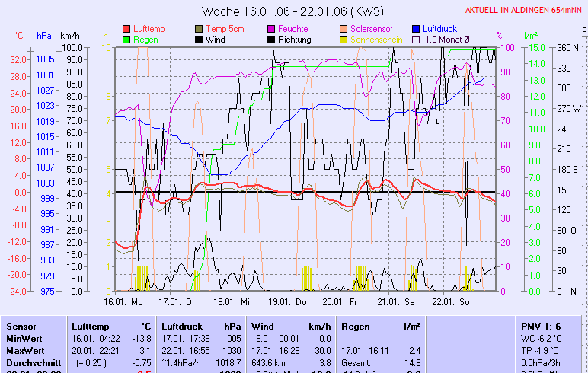Click the Regen l/m² column header

(379, 326)
